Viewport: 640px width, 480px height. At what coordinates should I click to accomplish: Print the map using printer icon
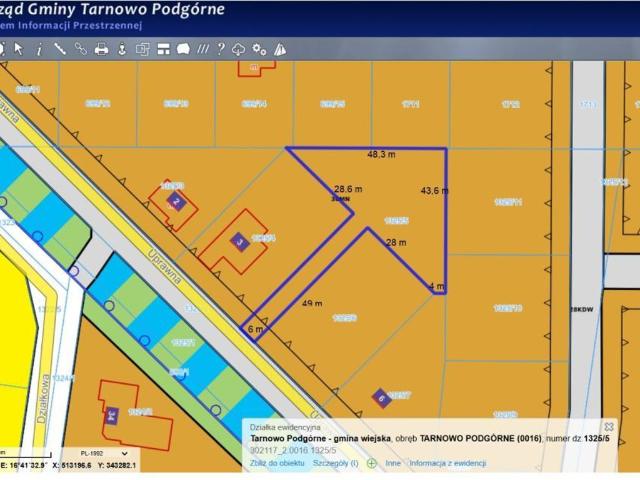pos(101,48)
